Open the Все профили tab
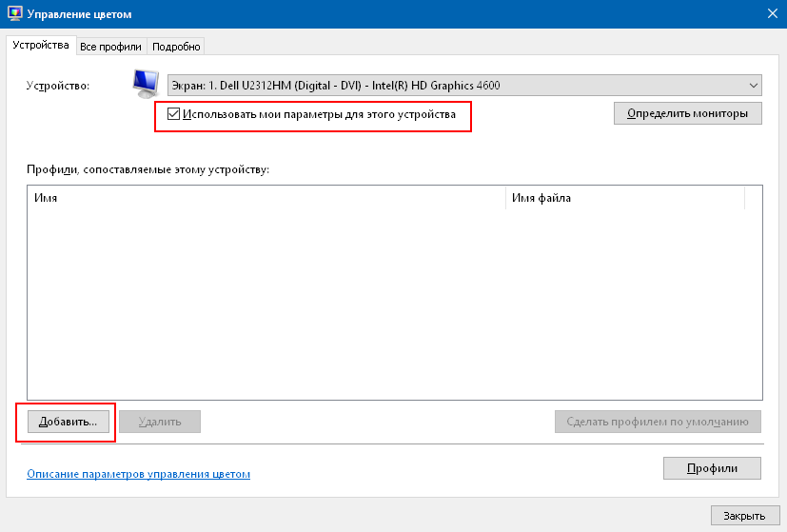Image resolution: width=787 pixels, height=532 pixels. pos(110,46)
